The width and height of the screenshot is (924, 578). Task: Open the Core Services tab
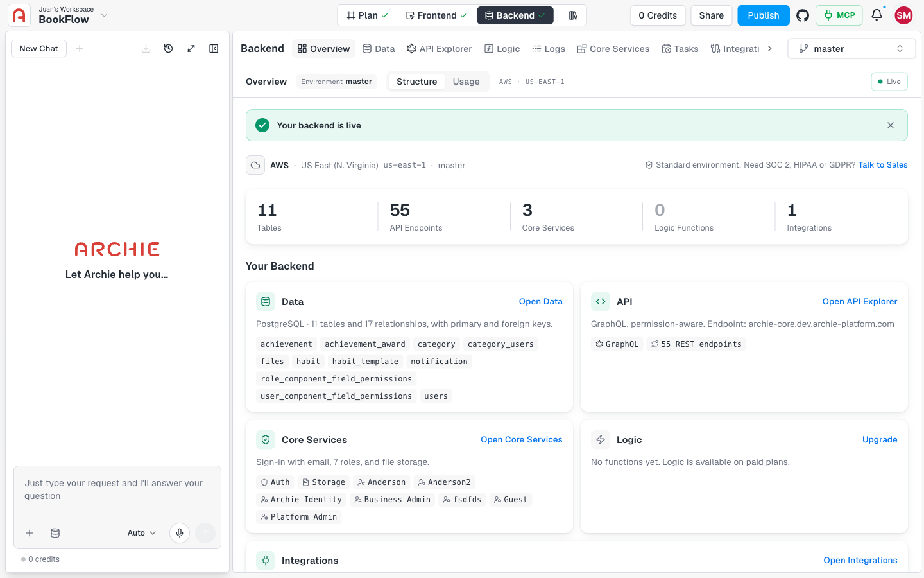(613, 49)
